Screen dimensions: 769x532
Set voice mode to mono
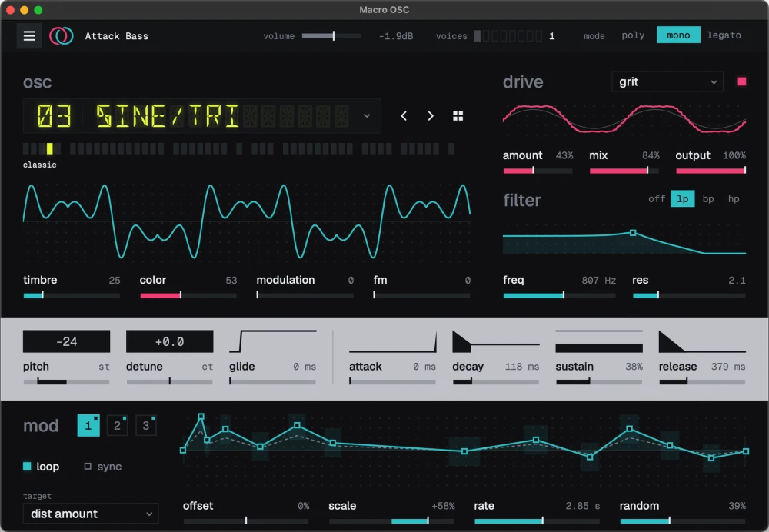[x=678, y=35]
